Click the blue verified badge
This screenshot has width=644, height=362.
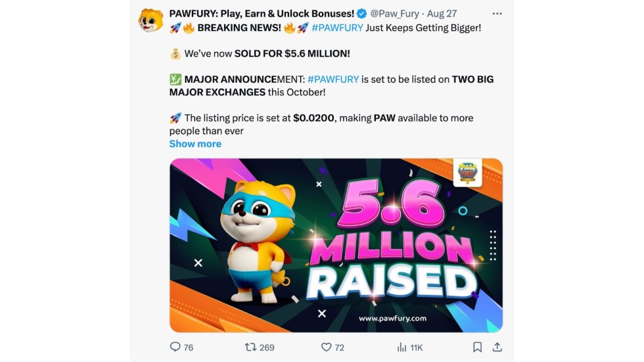coord(361,13)
